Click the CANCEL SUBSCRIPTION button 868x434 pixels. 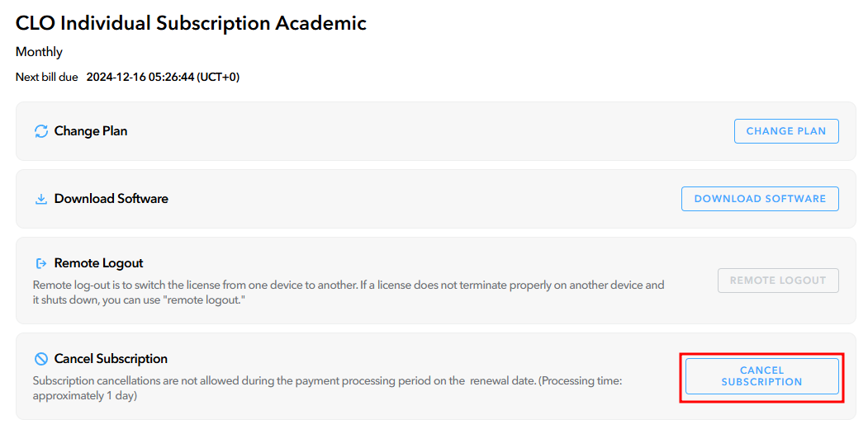[761, 376]
